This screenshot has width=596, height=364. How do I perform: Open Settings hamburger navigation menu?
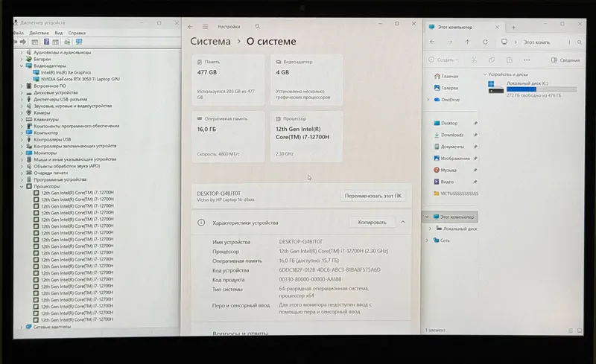[x=206, y=27]
